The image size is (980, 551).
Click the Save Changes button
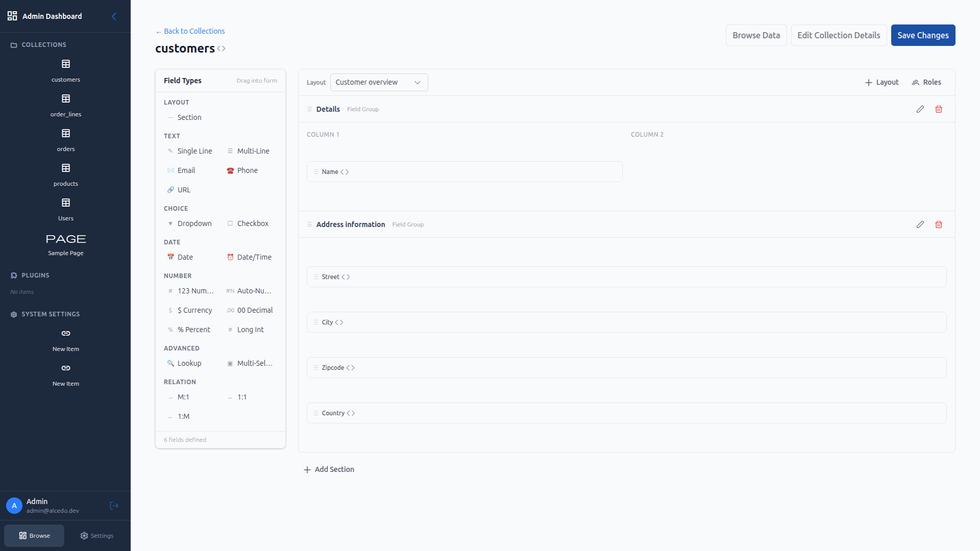point(923,35)
